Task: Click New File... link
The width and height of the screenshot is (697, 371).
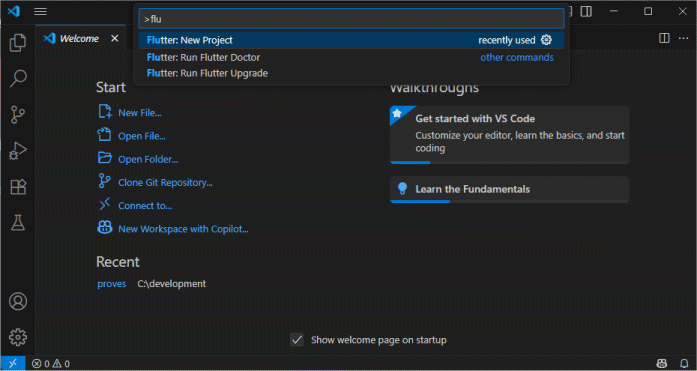Action: point(140,113)
